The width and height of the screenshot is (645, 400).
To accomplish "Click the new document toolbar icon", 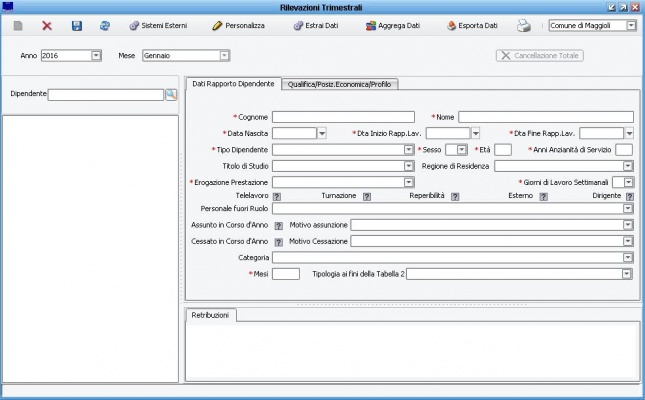I will [18, 25].
